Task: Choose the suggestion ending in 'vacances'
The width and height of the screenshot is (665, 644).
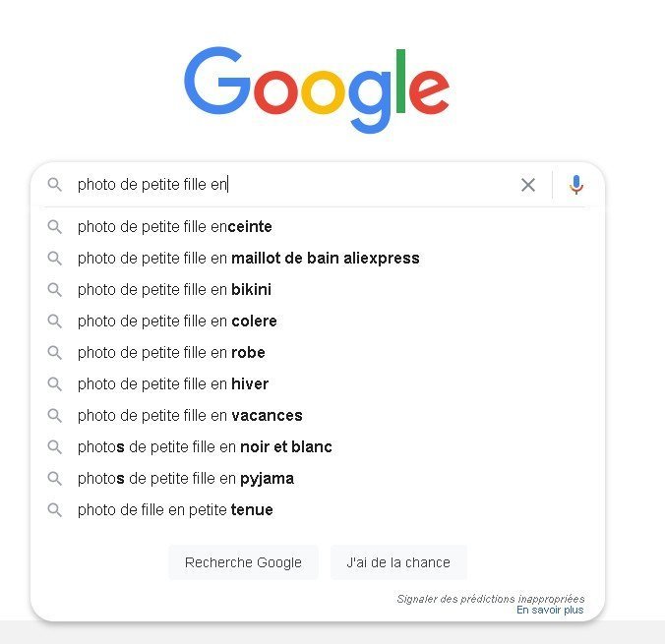Action: 190,416
